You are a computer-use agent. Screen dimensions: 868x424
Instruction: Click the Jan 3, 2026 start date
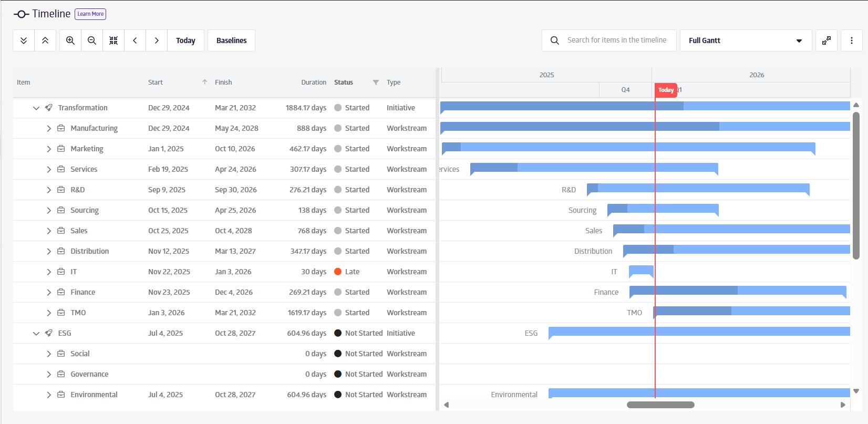pyautogui.click(x=167, y=313)
